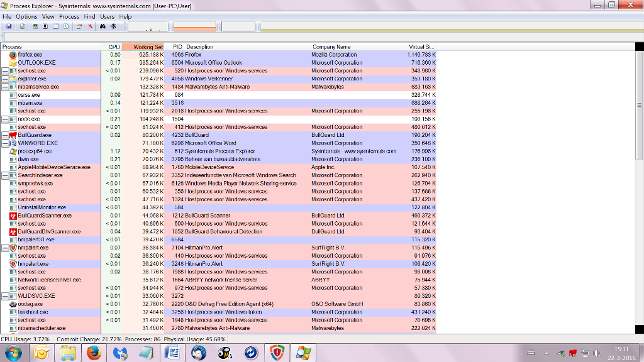Click the oodag.exe process icon
The height and width of the screenshot is (362, 644).
13,304
